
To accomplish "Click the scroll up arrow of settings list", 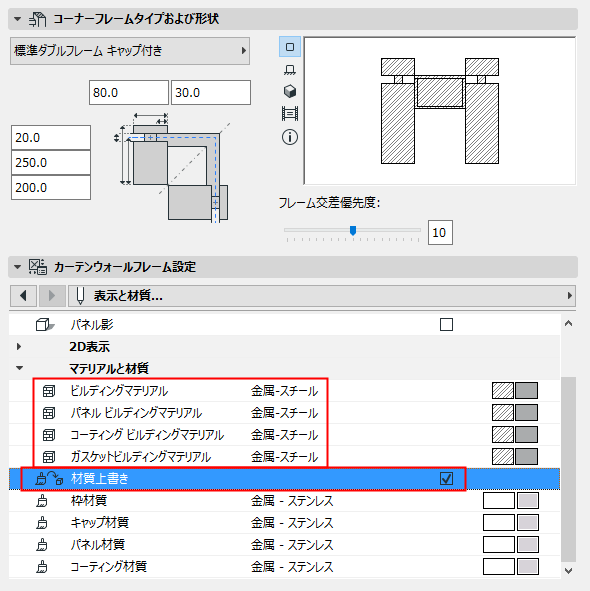I will [x=569, y=323].
